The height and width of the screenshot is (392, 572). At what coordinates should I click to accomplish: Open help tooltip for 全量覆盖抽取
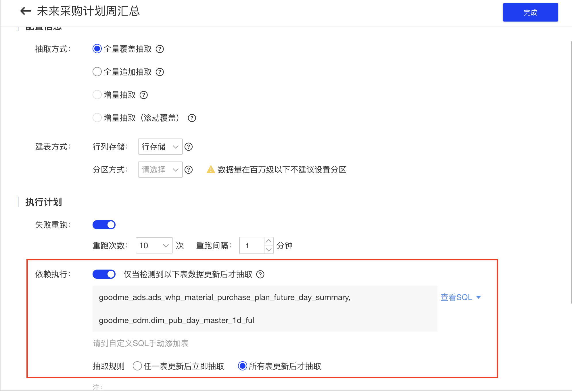click(160, 49)
